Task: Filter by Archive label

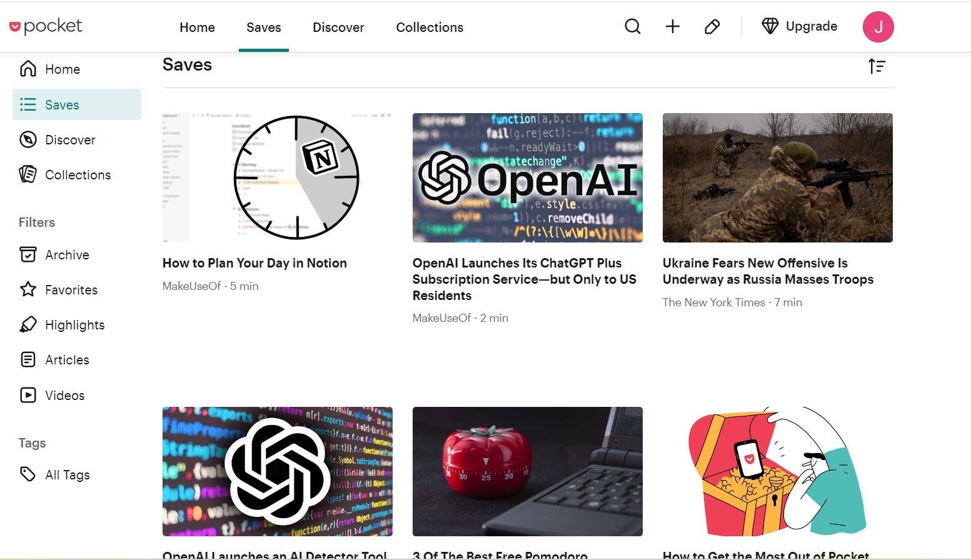Action: (x=67, y=254)
